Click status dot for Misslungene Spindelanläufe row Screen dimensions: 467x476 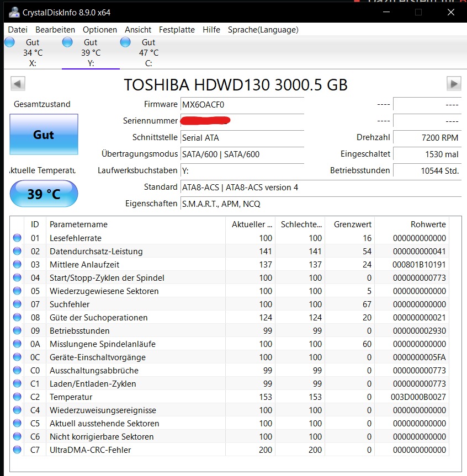coord(17,344)
